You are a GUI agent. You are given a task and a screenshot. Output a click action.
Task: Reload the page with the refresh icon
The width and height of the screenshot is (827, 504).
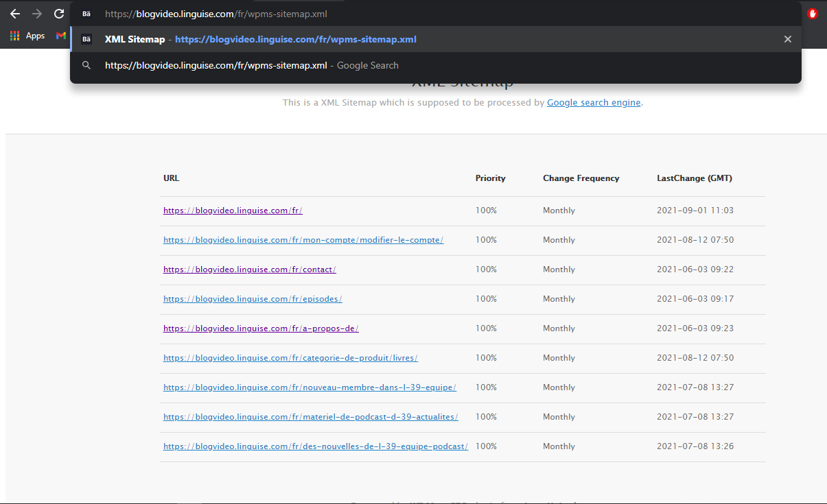coord(59,14)
